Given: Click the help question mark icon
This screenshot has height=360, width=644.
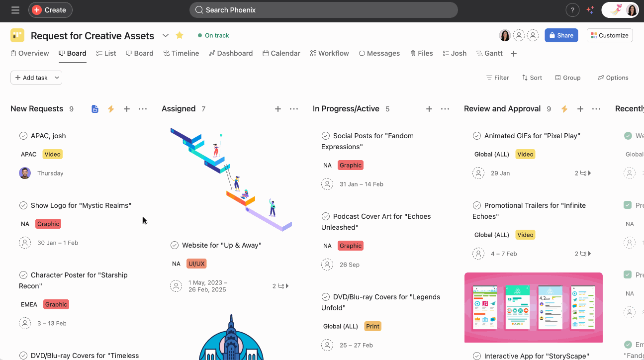Looking at the screenshot, I should tap(572, 10).
